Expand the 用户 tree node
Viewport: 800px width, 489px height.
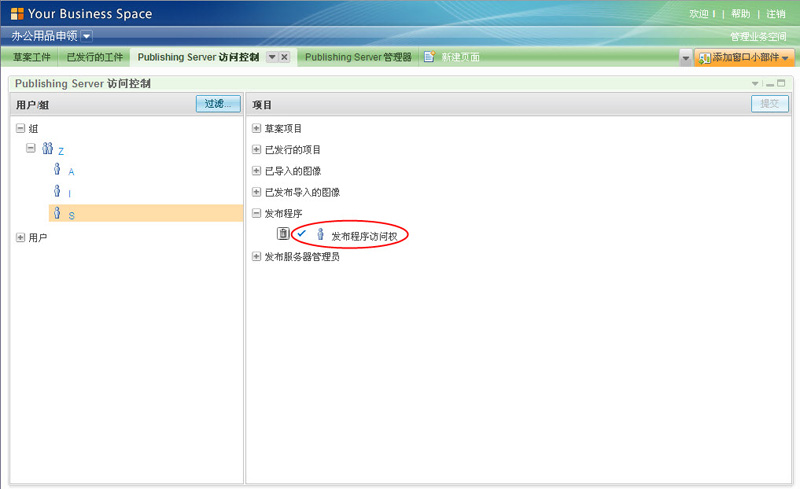[20, 237]
